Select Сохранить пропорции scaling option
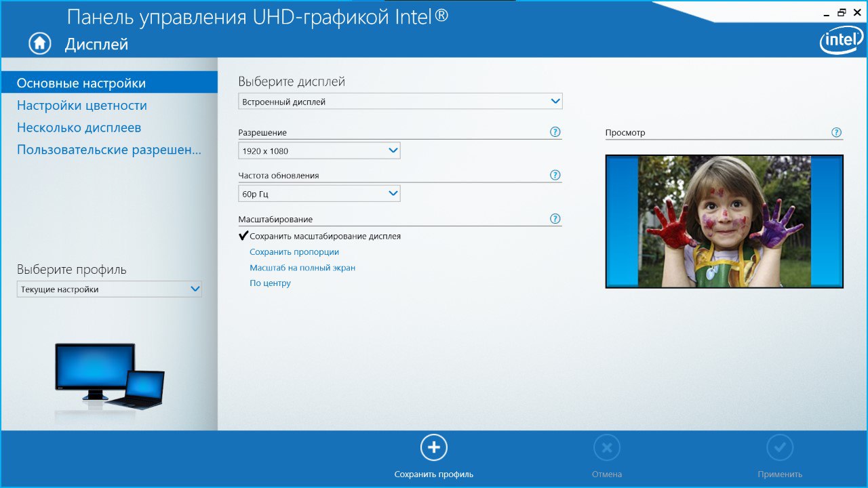 294,252
